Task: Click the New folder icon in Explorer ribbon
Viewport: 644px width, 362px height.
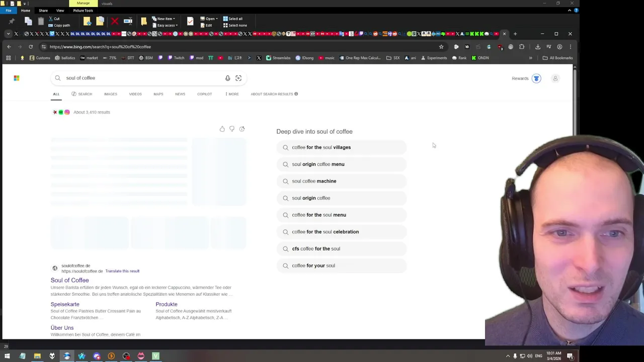Action: click(x=144, y=21)
